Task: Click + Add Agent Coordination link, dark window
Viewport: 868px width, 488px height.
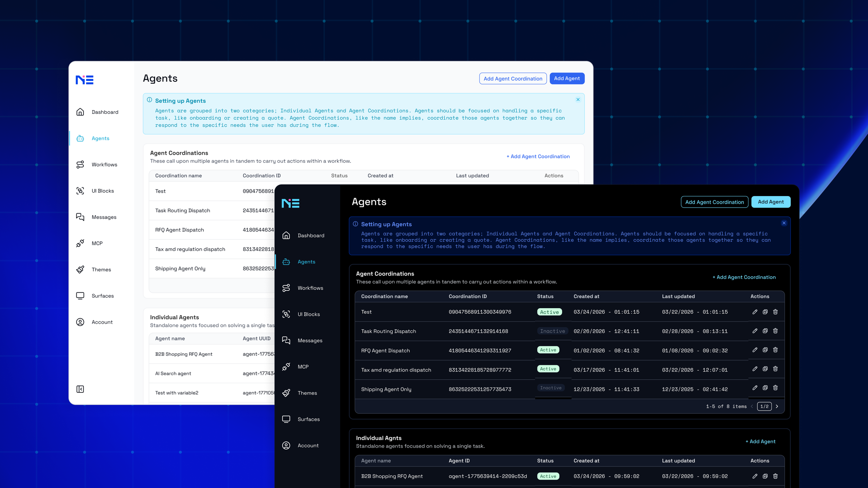Action: click(744, 277)
